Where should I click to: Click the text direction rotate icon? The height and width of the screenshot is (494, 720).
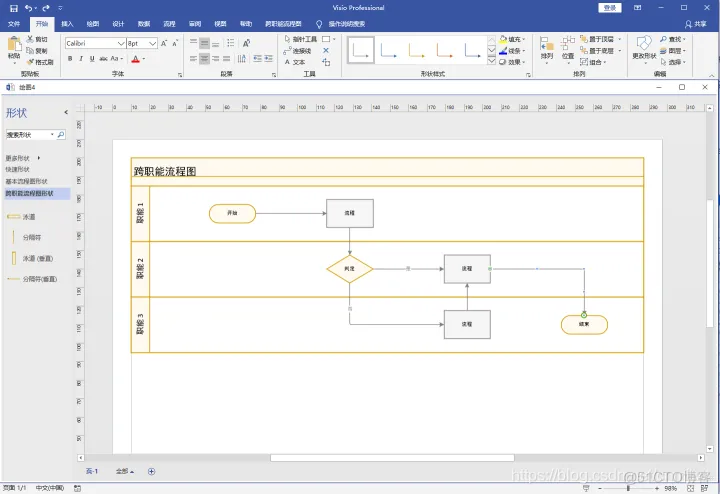click(246, 43)
